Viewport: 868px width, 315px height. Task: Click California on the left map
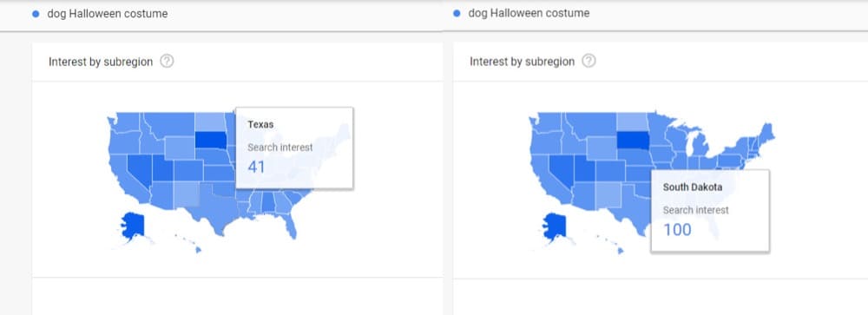[x=124, y=175]
